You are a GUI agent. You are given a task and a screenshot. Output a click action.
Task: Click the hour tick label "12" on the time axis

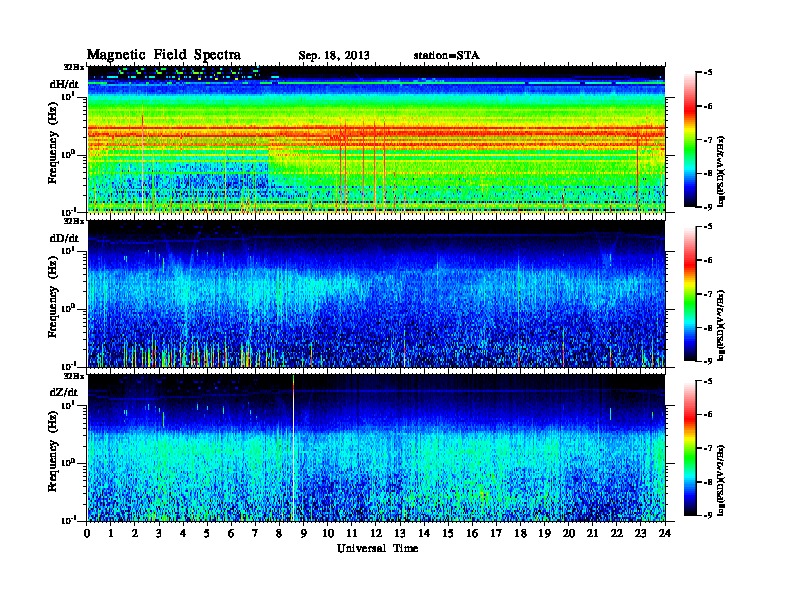tap(376, 533)
